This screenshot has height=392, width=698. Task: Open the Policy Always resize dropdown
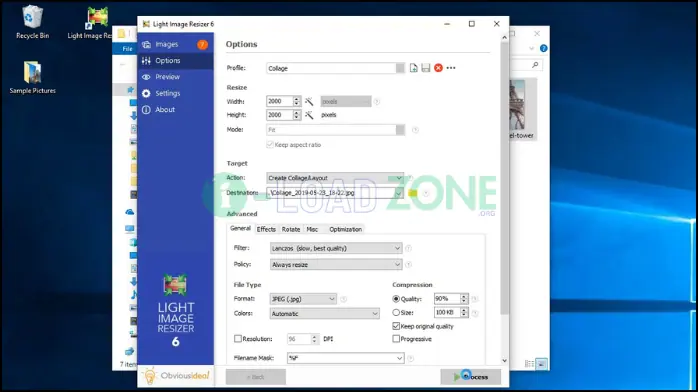(x=336, y=265)
